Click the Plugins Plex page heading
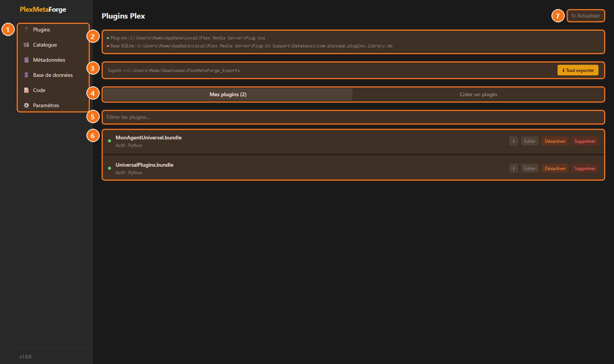The height and width of the screenshot is (364, 614). (x=123, y=16)
